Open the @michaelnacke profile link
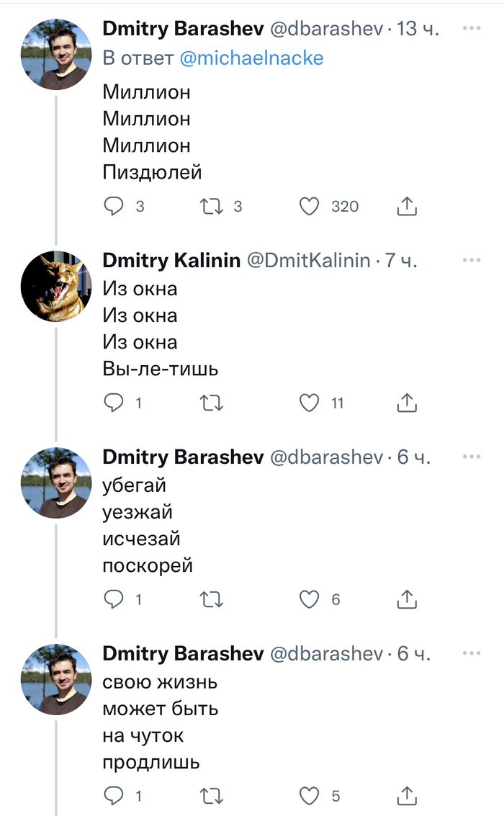The width and height of the screenshot is (504, 816). point(251,58)
